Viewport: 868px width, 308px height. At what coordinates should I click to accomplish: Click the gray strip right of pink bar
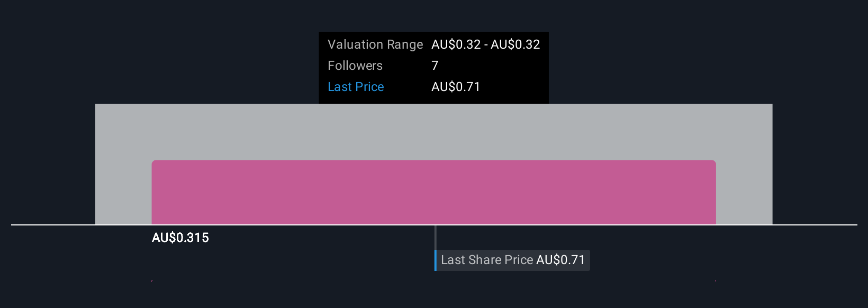pyautogui.click(x=744, y=192)
